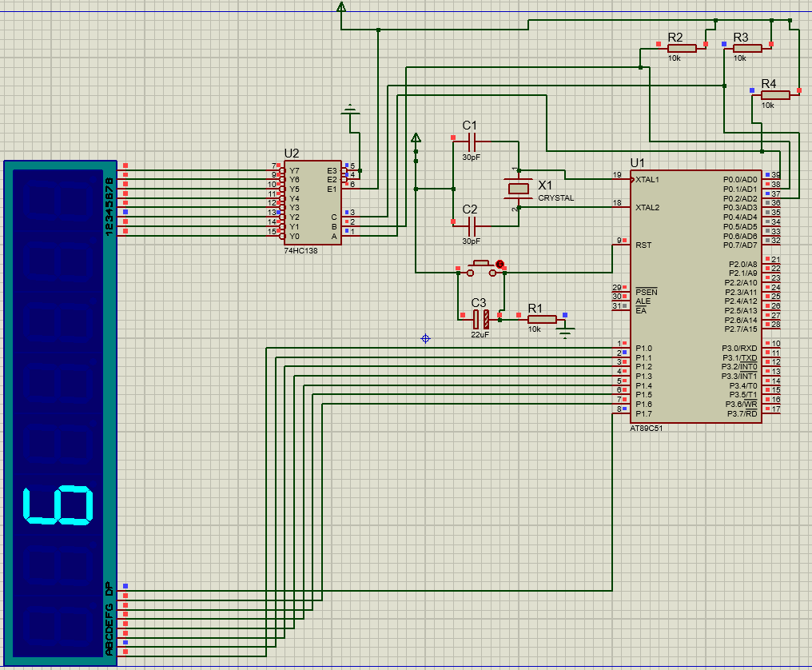The height and width of the screenshot is (670, 812).
Task: Toggle the reset push button's red actuator
Action: tap(500, 264)
